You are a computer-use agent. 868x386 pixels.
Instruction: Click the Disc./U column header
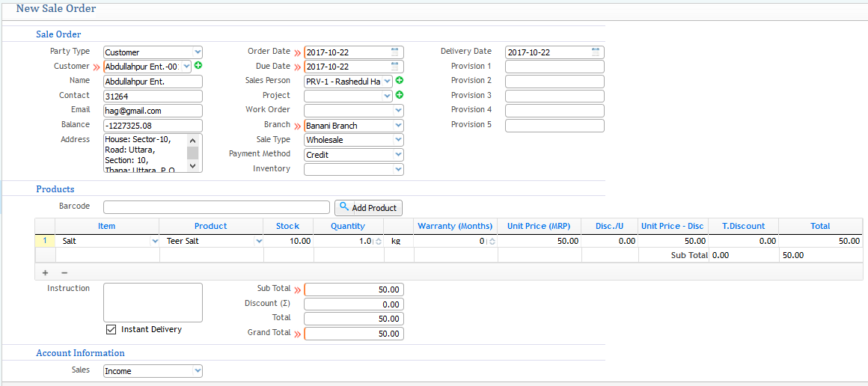(x=610, y=226)
